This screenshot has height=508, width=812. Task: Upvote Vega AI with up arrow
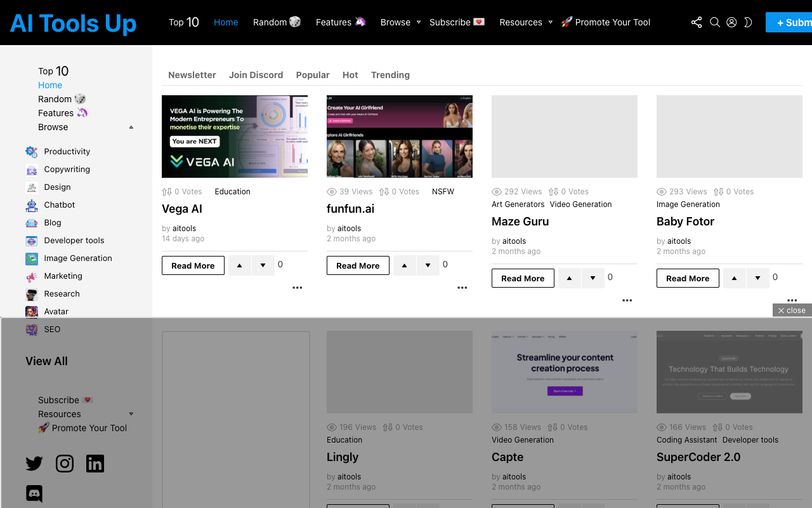click(240, 265)
